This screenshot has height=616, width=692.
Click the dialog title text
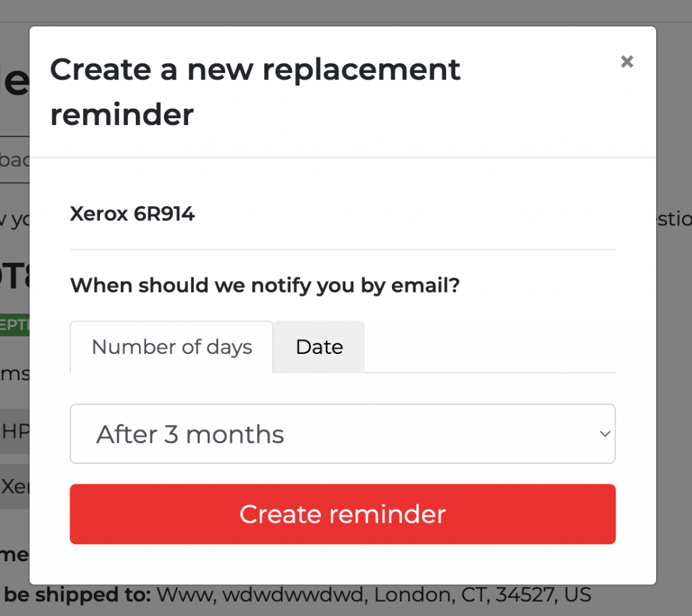(x=255, y=92)
